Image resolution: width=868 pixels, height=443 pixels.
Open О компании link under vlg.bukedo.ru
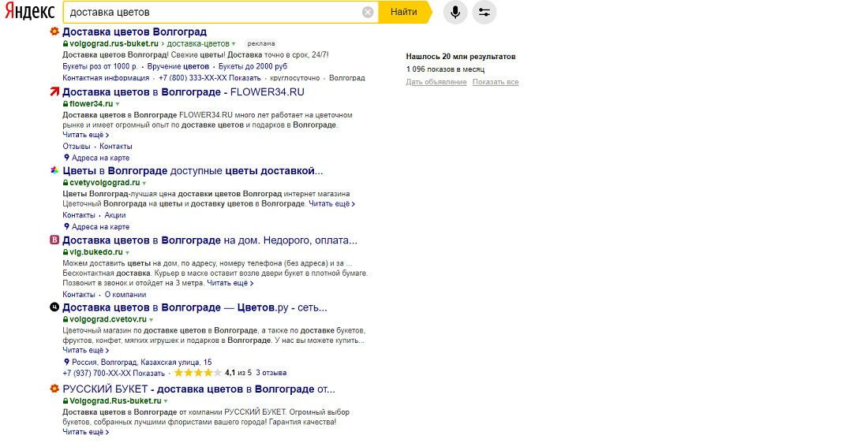[x=125, y=295]
